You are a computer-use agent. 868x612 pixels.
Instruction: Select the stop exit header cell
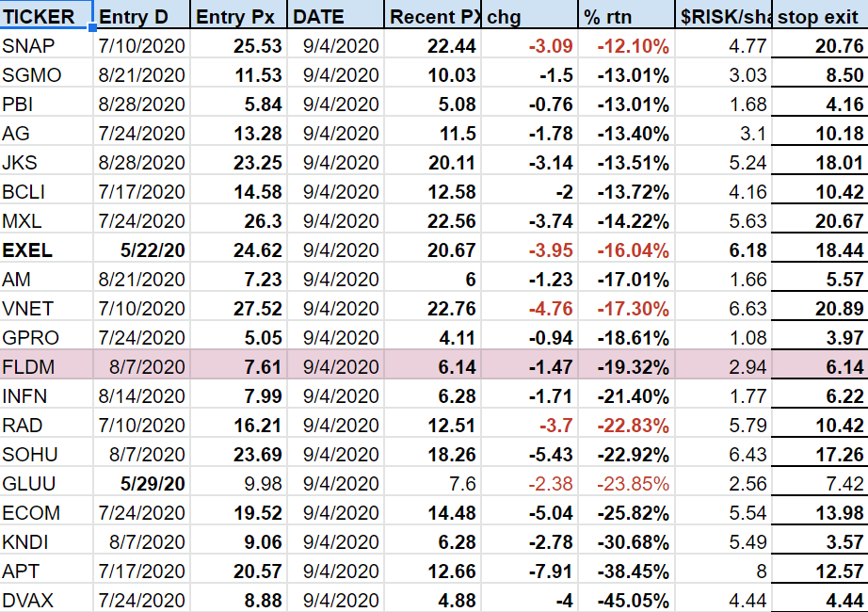point(820,16)
